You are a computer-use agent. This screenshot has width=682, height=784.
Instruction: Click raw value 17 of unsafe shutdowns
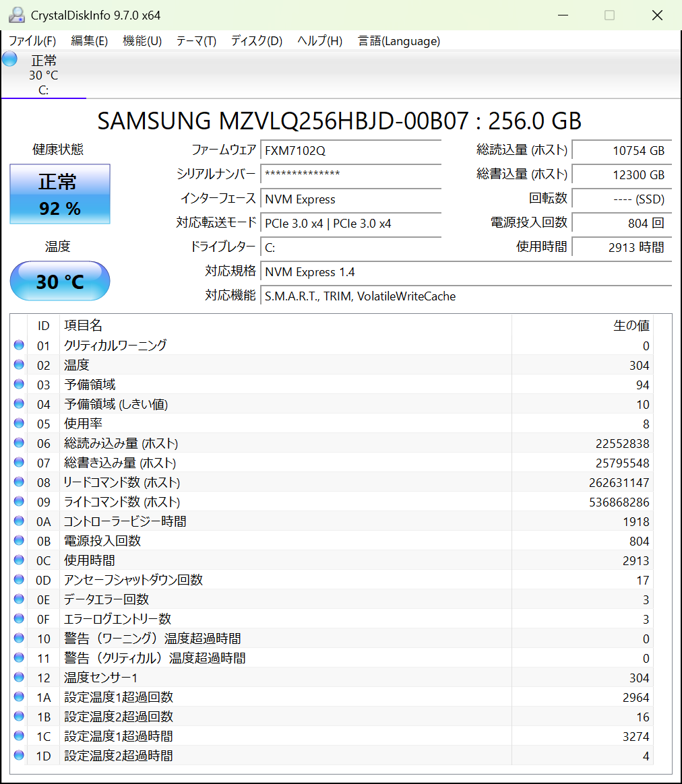point(643,580)
